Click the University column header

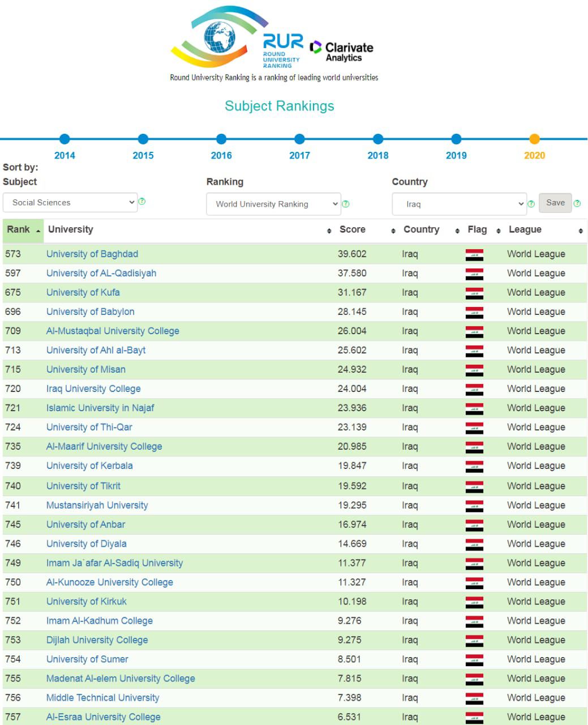(71, 230)
